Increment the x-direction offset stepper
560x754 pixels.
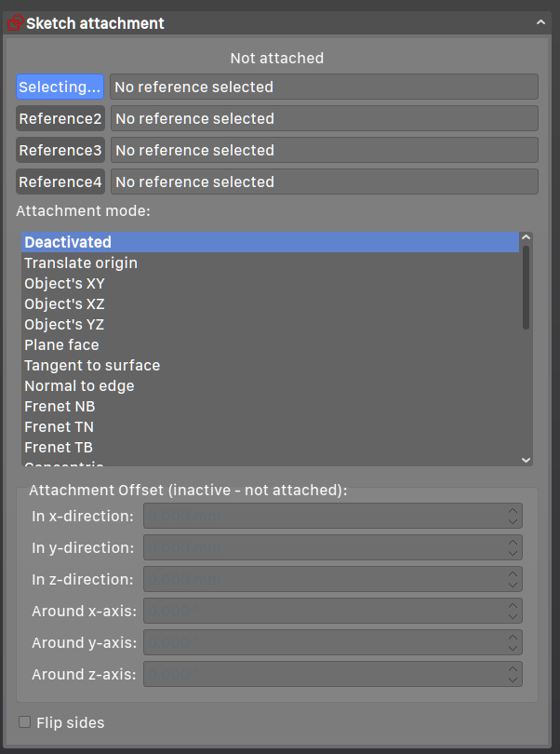click(511, 511)
